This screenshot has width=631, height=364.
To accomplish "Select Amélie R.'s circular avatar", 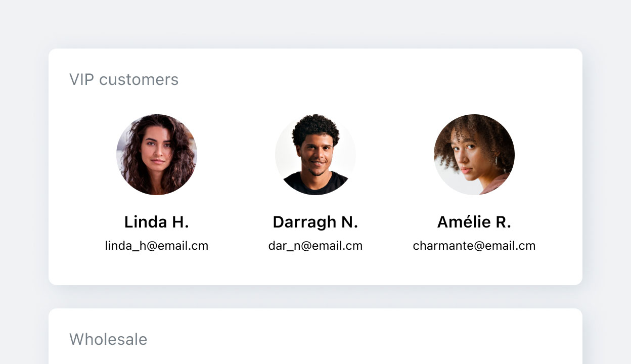I will click(474, 155).
